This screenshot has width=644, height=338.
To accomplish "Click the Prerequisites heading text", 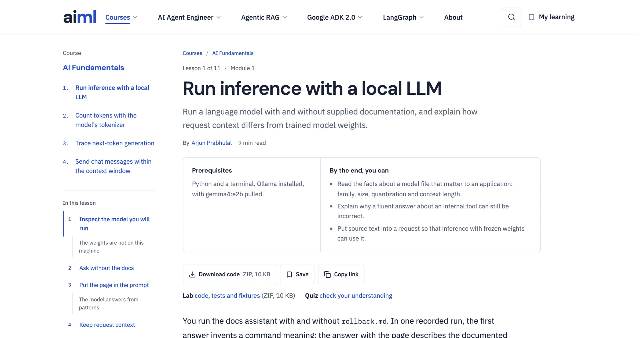I will point(212,170).
